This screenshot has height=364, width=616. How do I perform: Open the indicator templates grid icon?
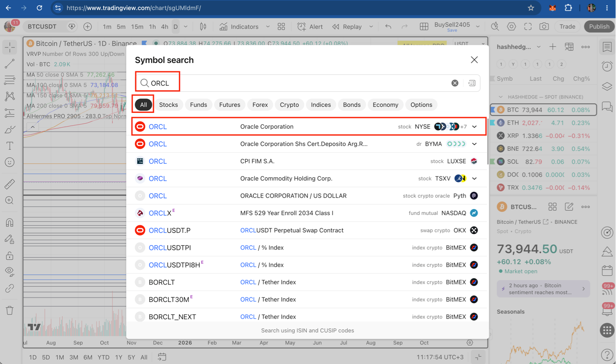pos(281,27)
